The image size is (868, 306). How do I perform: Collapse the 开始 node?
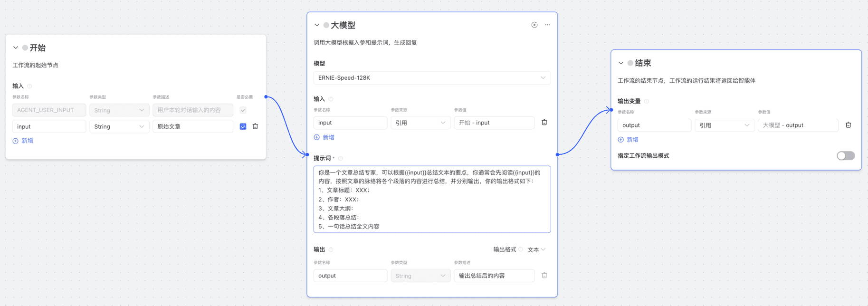click(x=16, y=48)
